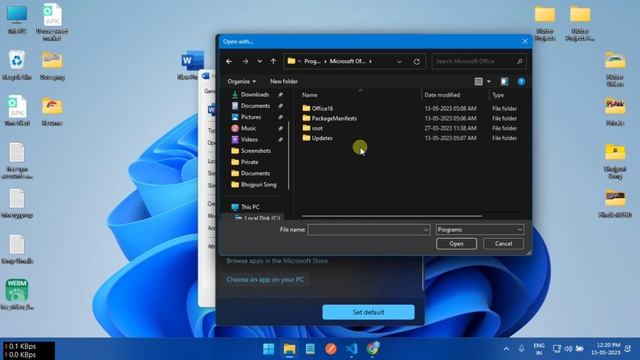Create a New folder

(x=284, y=81)
